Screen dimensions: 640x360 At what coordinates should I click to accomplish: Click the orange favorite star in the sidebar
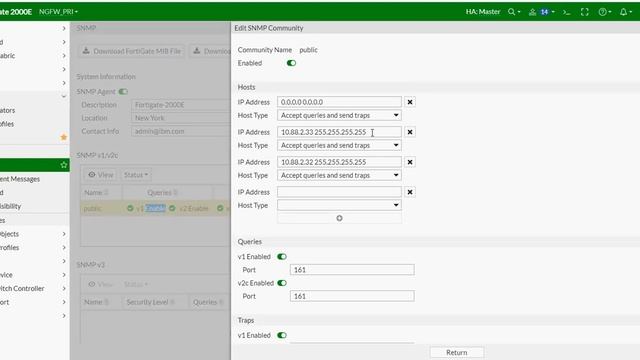64,137
